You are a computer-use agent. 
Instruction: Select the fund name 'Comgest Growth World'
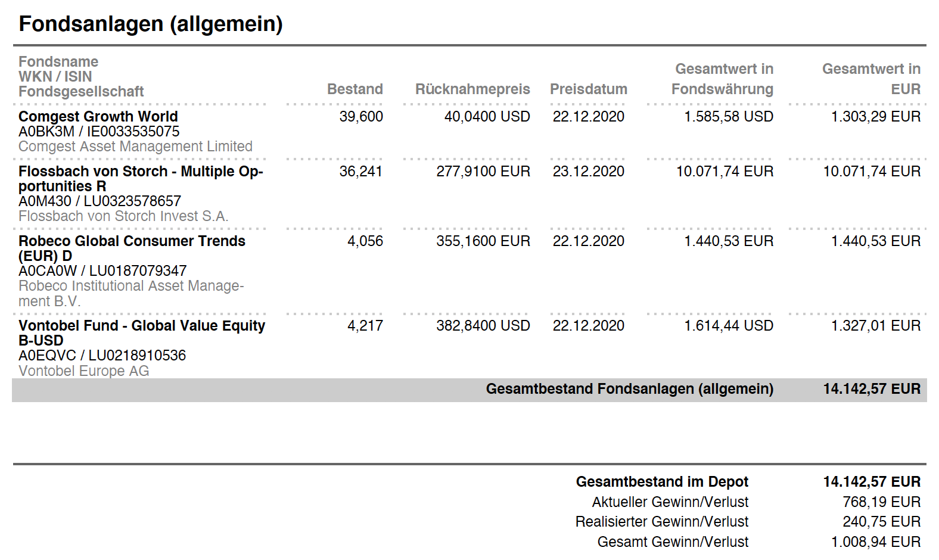point(98,117)
